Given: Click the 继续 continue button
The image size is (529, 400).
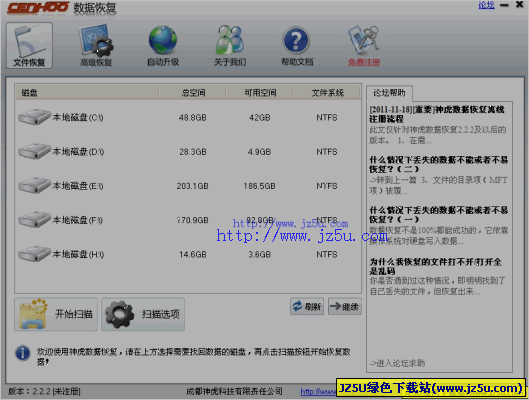Looking at the screenshot, I should point(345,306).
